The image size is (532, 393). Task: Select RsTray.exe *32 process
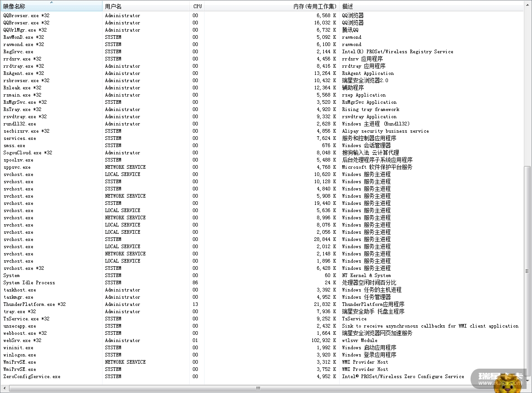[261, 110]
